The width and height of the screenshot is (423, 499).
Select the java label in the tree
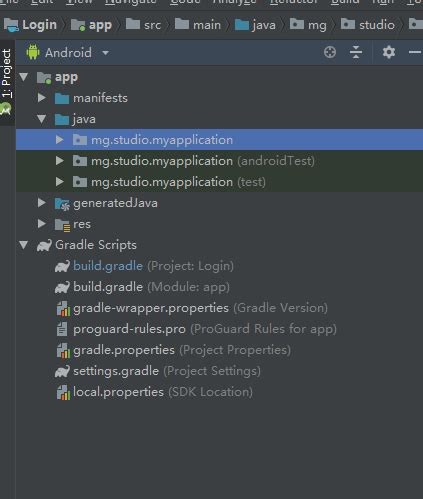pos(84,119)
